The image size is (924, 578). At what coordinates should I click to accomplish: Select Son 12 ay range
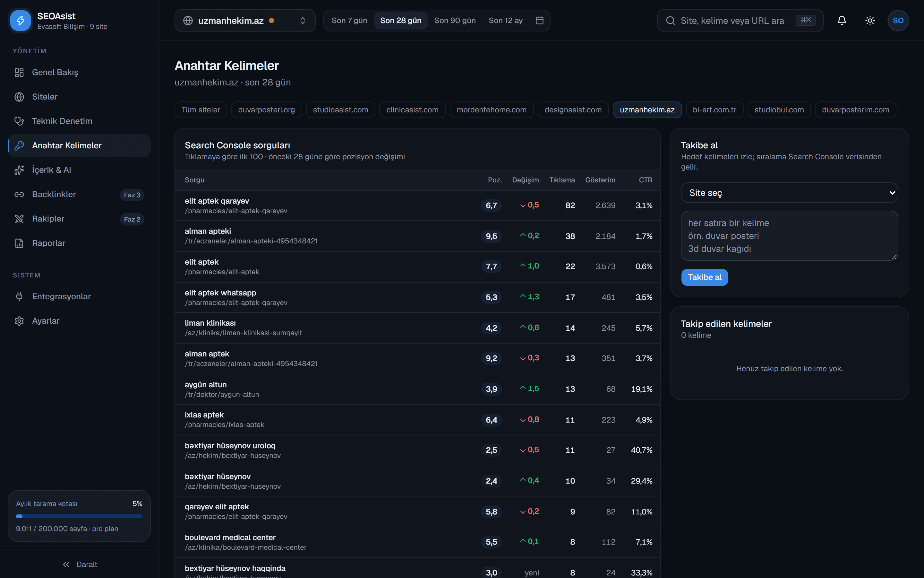[506, 21]
